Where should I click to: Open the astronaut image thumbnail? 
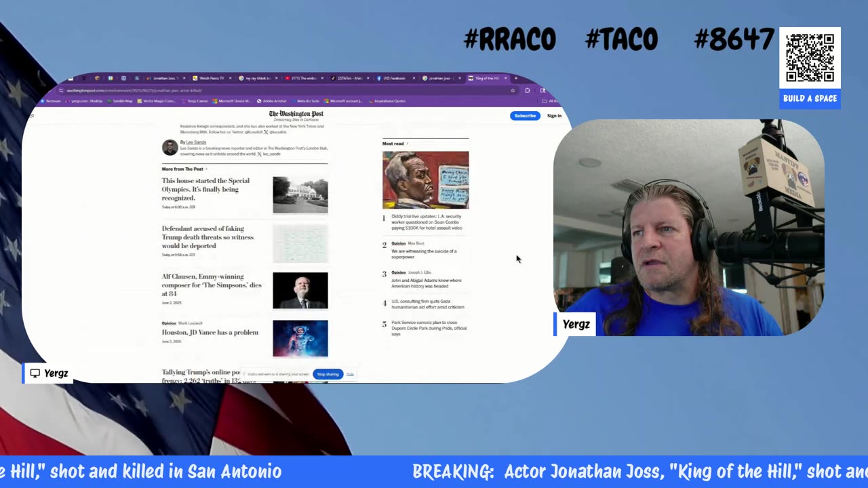[300, 338]
